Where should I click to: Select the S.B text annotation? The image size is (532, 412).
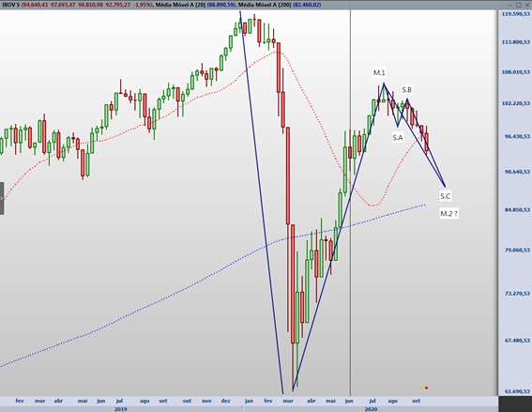[407, 89]
